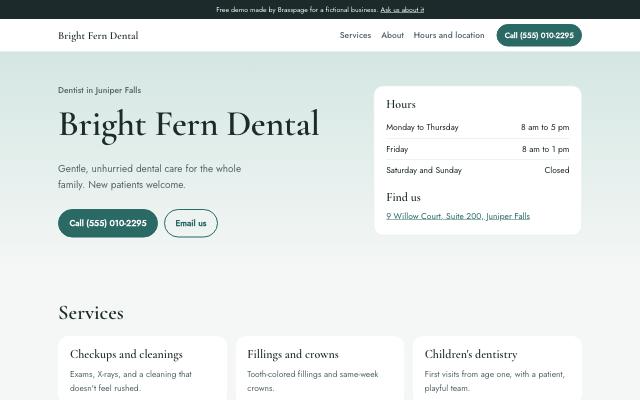
Task: Click the 'Saturday and Sunday' row label
Action: pyautogui.click(x=424, y=170)
